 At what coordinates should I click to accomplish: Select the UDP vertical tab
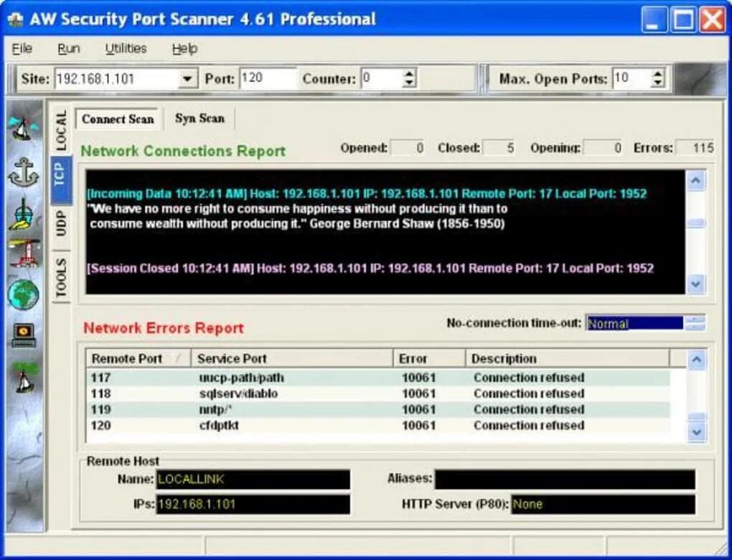pos(61,223)
